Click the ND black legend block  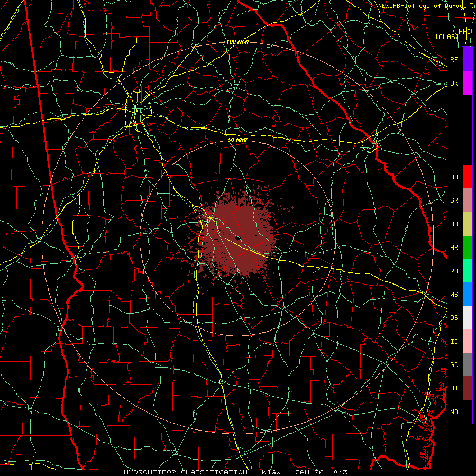click(x=467, y=411)
